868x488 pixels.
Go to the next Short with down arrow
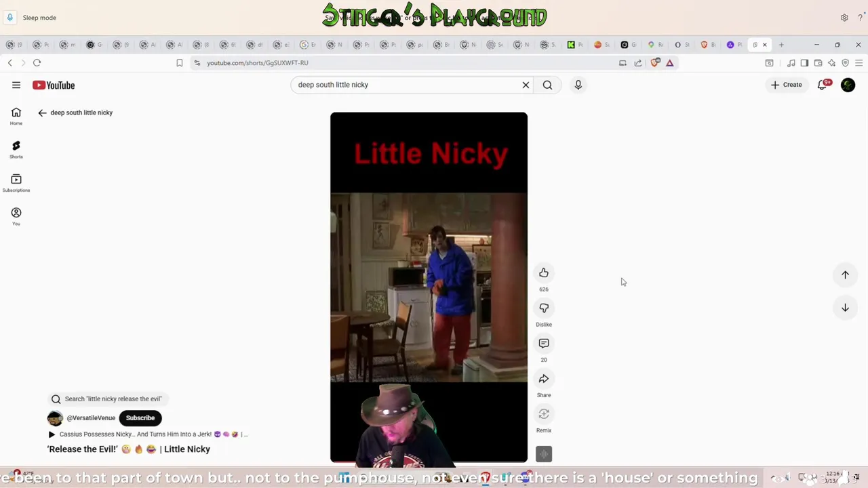pos(845,308)
